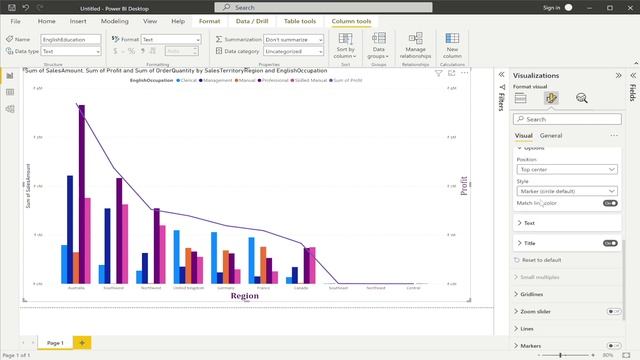This screenshot has width=640, height=360.
Task: Click the Fit to page icon
Action: 627,356
